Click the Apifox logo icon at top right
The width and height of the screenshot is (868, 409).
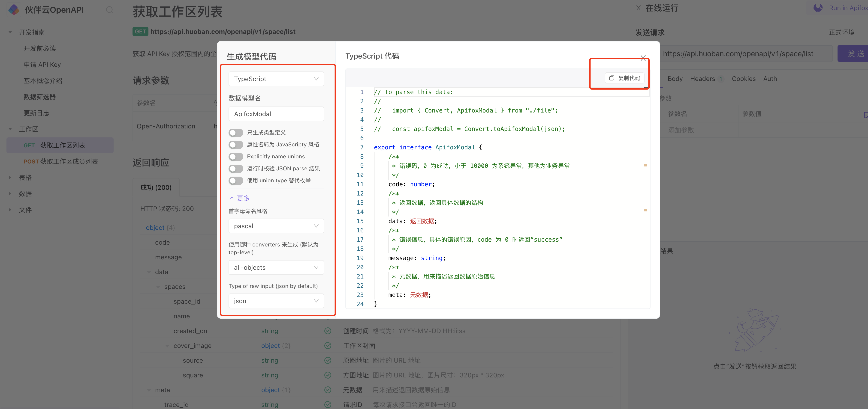[818, 8]
